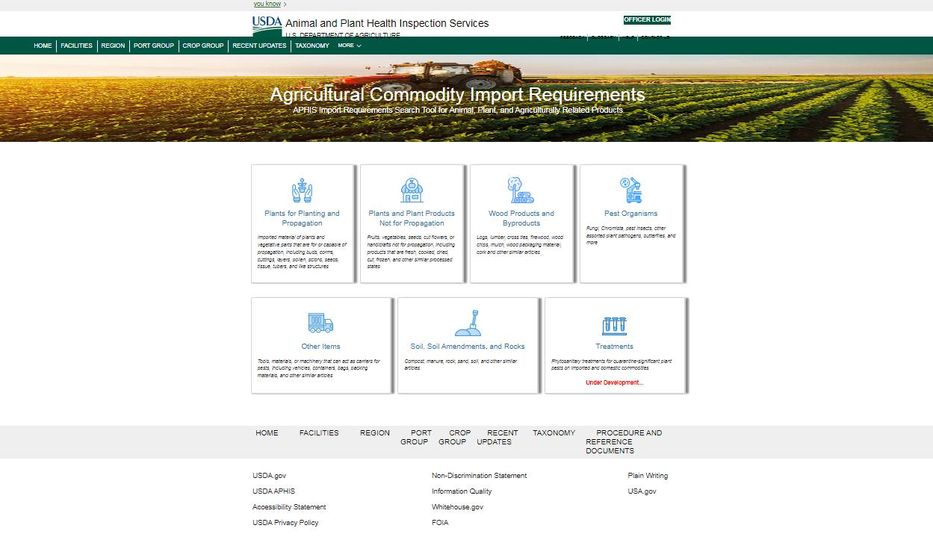933x540 pixels.
Task: Open the Whitehouse.gov link
Action: click(x=458, y=507)
